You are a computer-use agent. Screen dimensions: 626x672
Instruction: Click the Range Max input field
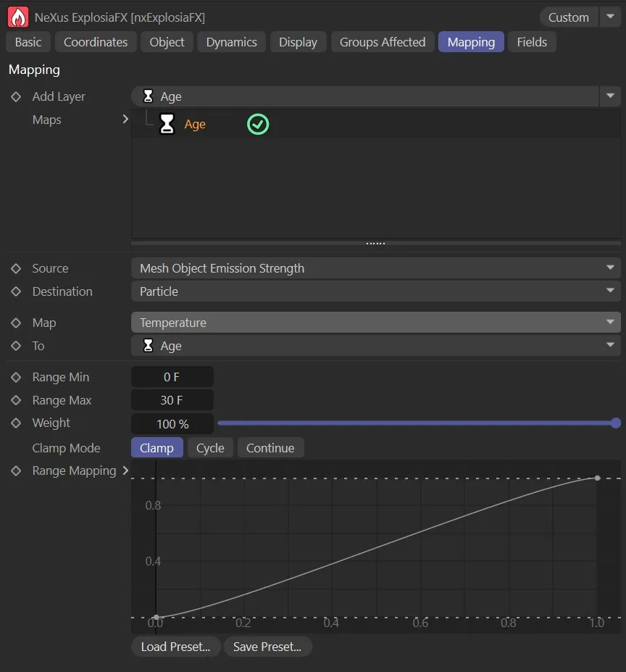(x=172, y=400)
